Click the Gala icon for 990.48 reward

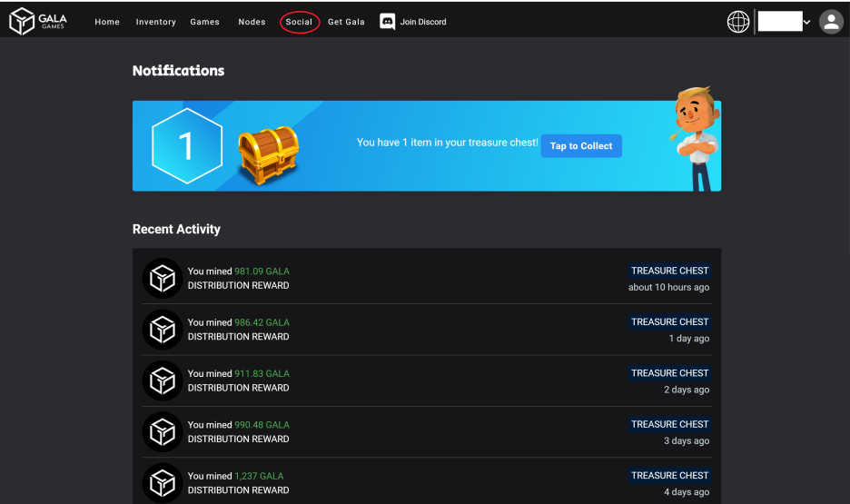coord(162,432)
